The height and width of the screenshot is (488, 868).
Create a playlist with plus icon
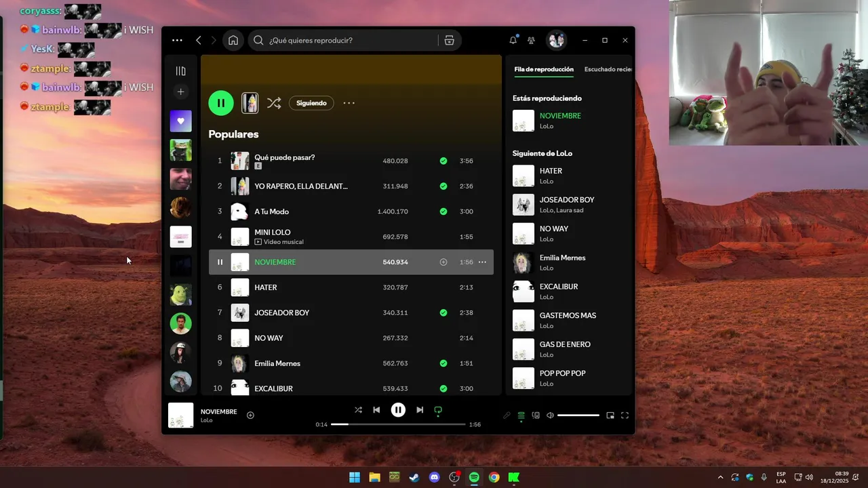(x=180, y=91)
